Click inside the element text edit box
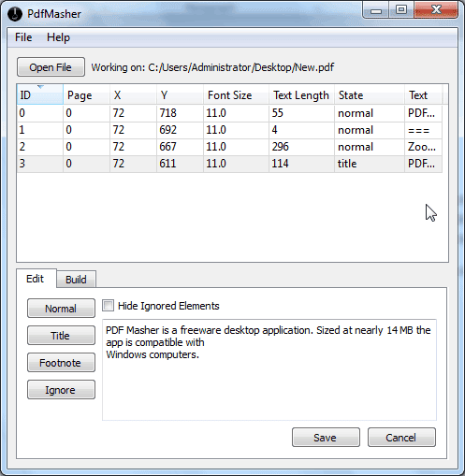Image resolution: width=465 pixels, height=476 pixels. 269,369
